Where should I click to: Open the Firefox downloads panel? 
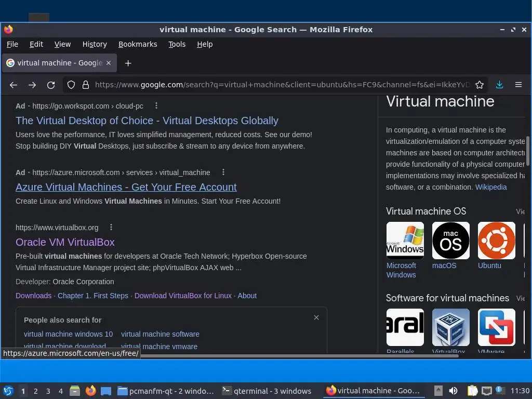499,85
